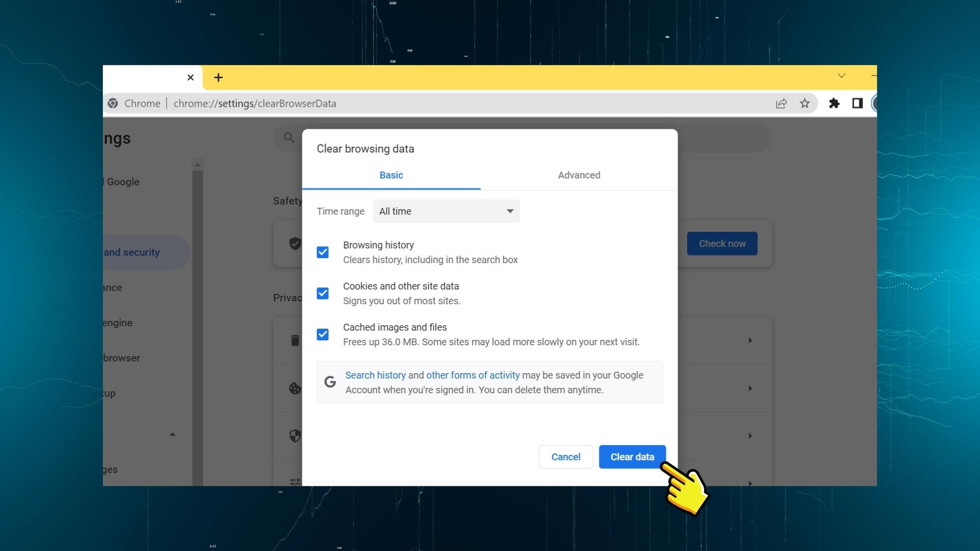Toggle the side panel icon
980x551 pixels.
pos(857,103)
